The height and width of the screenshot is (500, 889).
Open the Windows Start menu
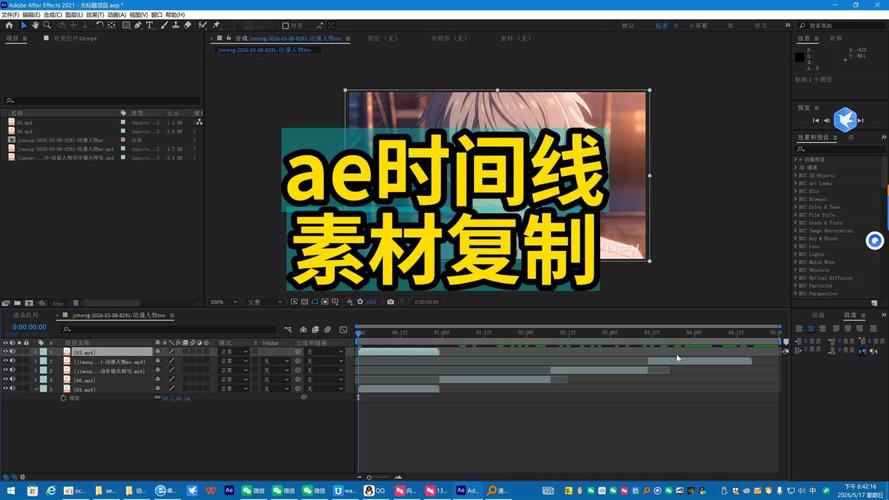(x=10, y=490)
